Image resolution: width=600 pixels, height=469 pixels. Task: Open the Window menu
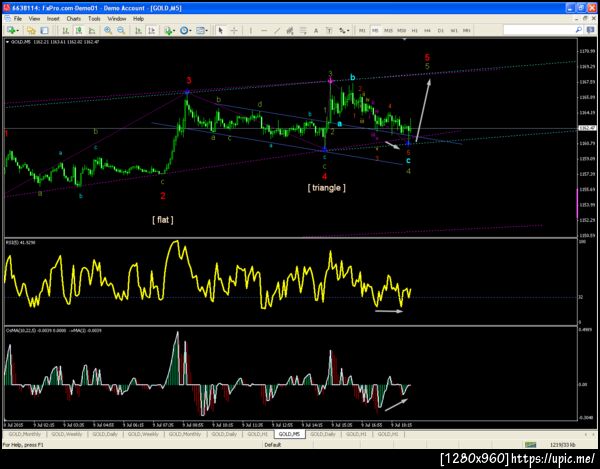point(117,18)
